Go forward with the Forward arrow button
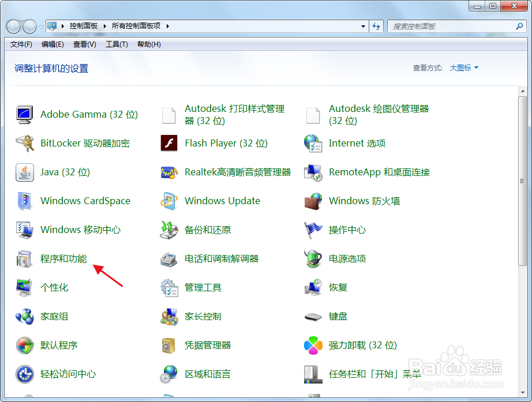The height and width of the screenshot is (402, 532). (29, 27)
